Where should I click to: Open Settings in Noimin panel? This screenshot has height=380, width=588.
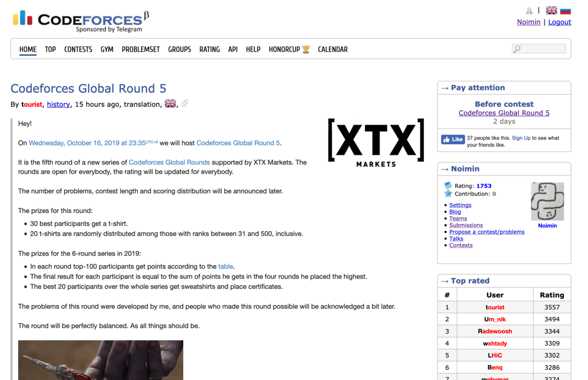coord(460,205)
